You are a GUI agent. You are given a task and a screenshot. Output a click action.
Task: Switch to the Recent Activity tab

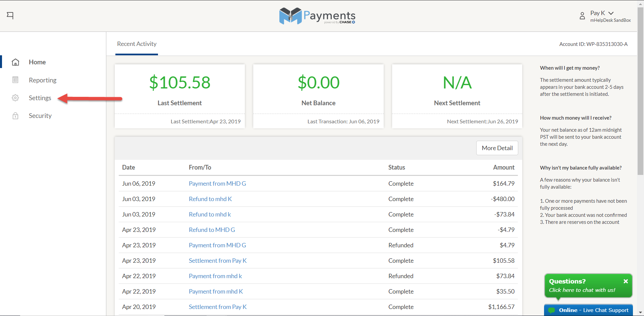pos(137,44)
